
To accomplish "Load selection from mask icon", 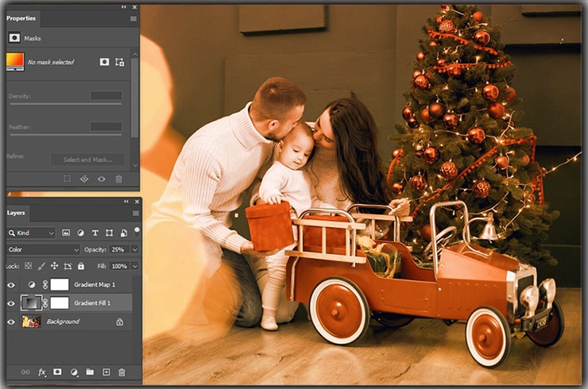I will click(67, 179).
